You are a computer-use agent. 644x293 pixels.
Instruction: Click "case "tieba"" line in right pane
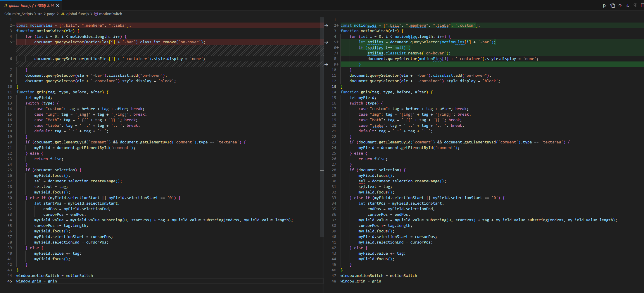(411, 126)
